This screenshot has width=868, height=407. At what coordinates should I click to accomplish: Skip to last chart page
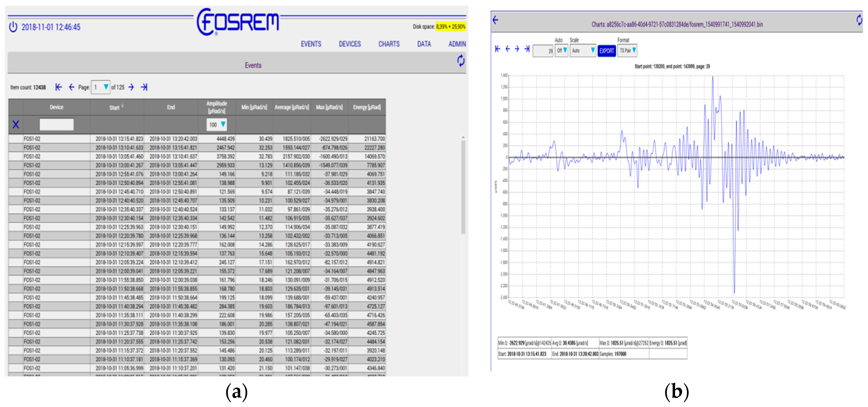click(527, 49)
